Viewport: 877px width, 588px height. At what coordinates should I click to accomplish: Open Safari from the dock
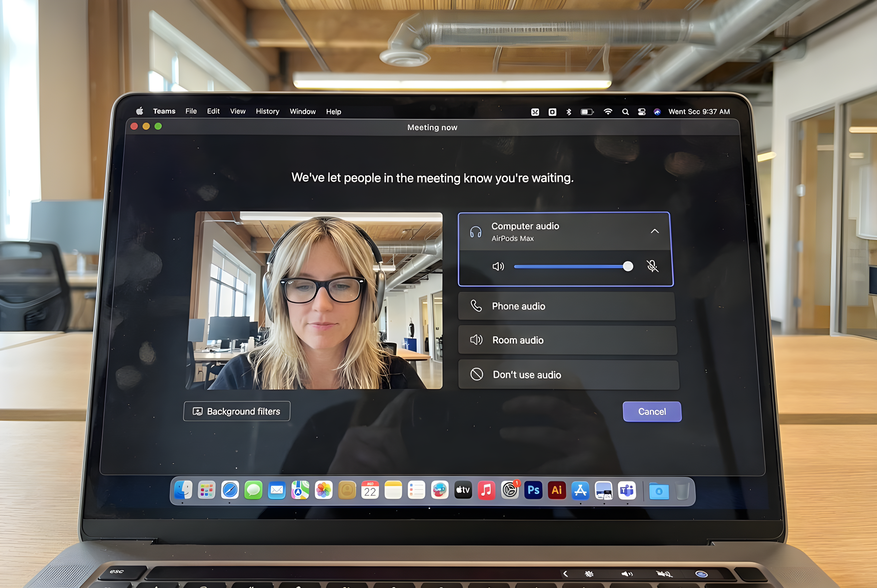pyautogui.click(x=229, y=490)
